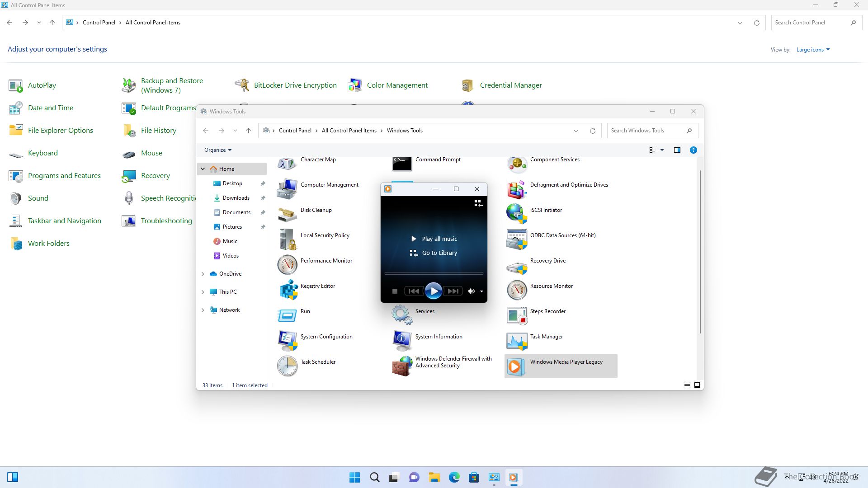This screenshot has width=868, height=488.
Task: Expand the OneDrive tree node
Action: click(203, 274)
